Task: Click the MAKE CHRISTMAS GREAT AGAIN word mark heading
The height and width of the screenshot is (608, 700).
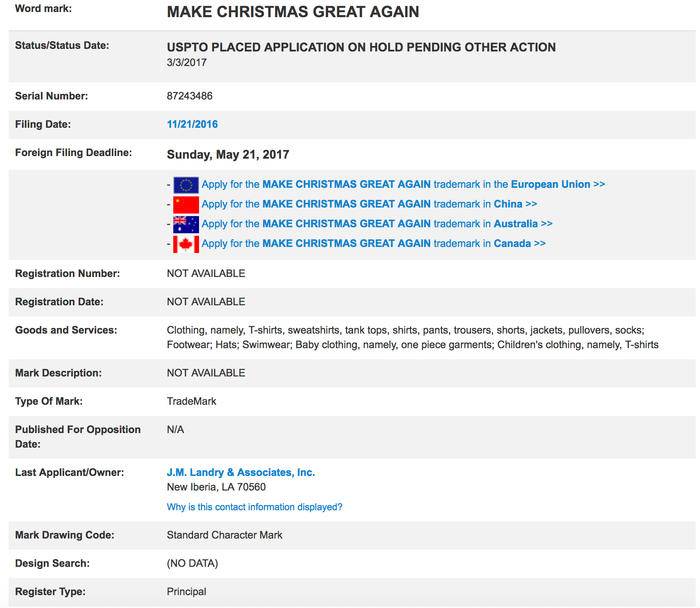Action: [293, 12]
